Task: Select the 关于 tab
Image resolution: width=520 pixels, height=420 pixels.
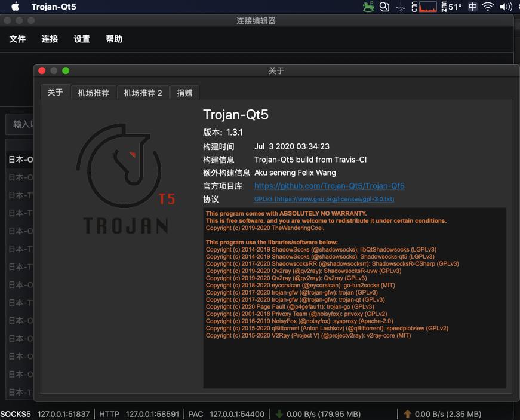Action: (x=55, y=92)
